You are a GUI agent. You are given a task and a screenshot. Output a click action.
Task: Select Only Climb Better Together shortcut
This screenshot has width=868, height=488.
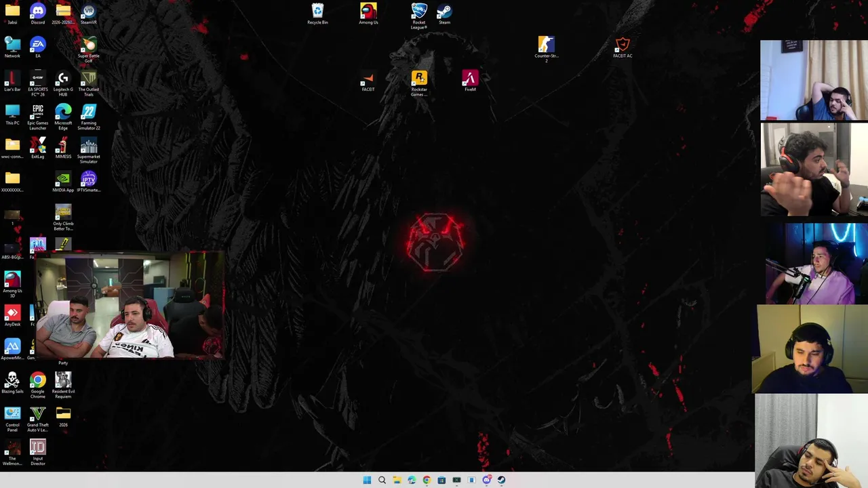(63, 218)
